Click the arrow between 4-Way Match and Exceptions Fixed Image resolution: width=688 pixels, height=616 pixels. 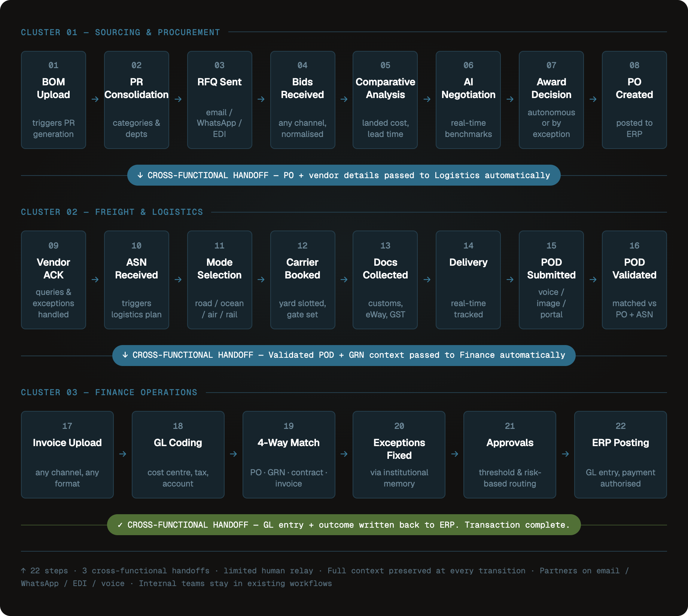pyautogui.click(x=344, y=454)
